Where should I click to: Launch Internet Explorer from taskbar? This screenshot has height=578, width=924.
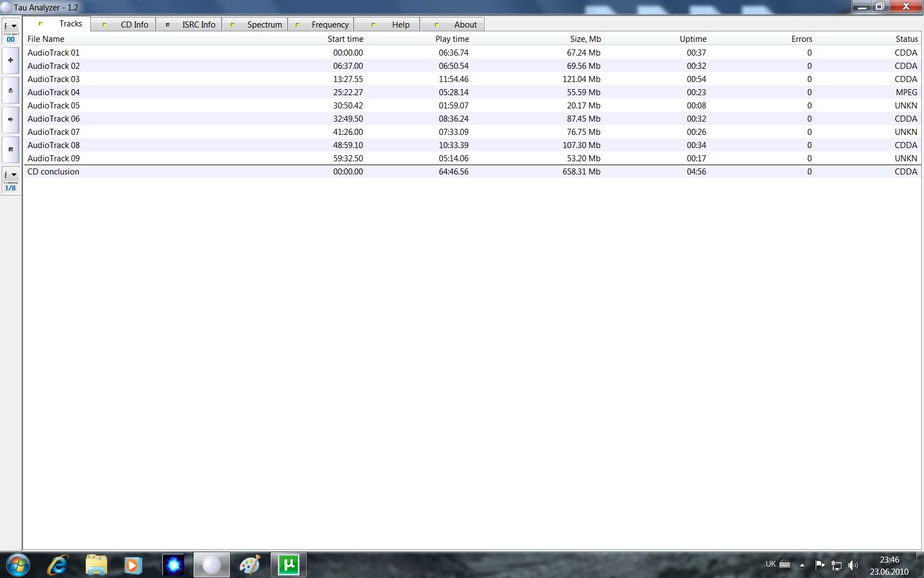pyautogui.click(x=57, y=565)
